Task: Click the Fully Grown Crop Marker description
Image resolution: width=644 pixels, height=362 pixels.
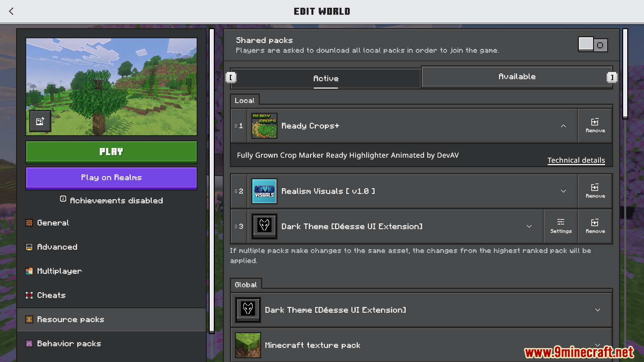Action: (x=348, y=155)
